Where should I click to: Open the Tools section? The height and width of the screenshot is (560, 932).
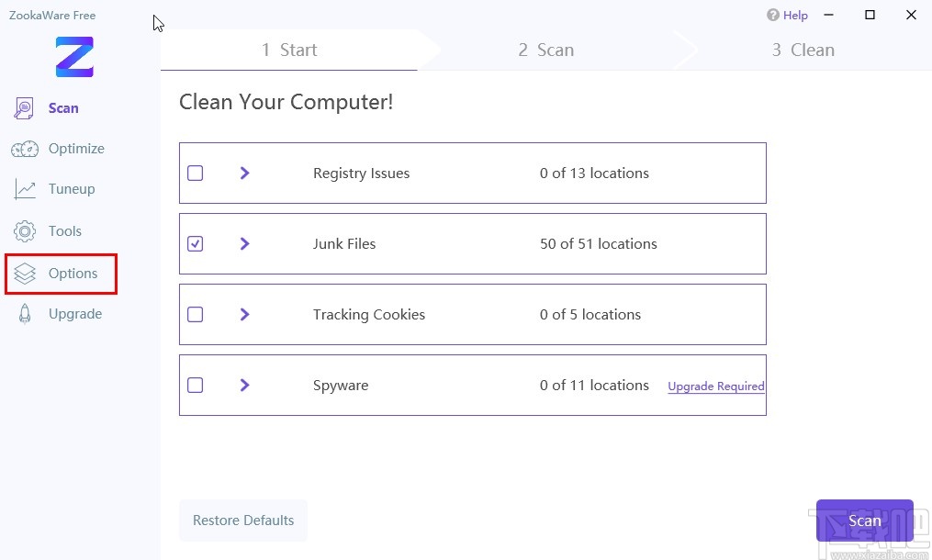[65, 231]
